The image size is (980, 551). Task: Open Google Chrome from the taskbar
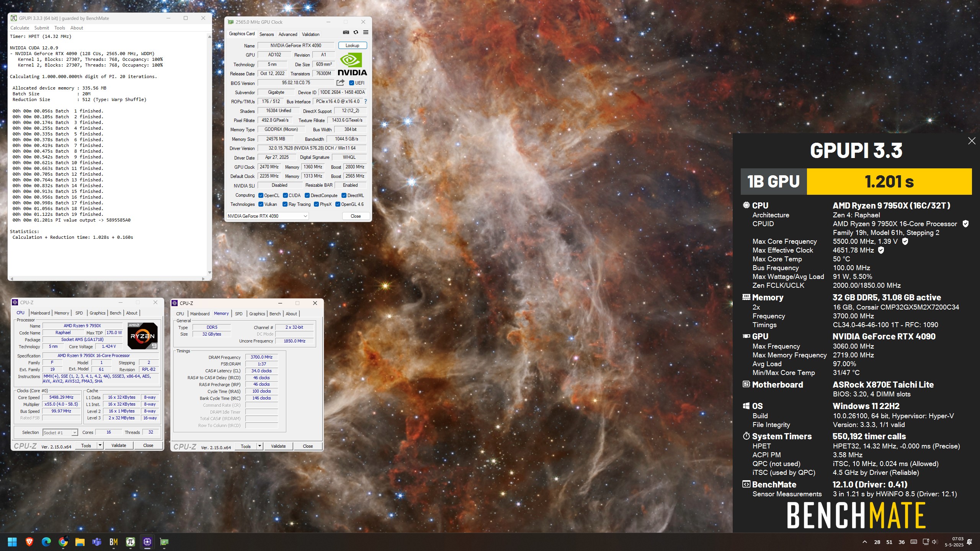(x=63, y=542)
